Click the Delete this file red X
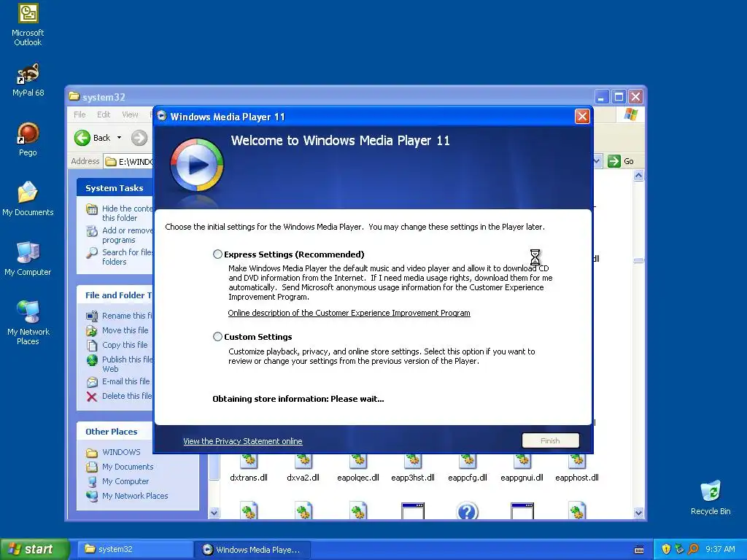Viewport: 747px width, 560px height. [x=91, y=396]
